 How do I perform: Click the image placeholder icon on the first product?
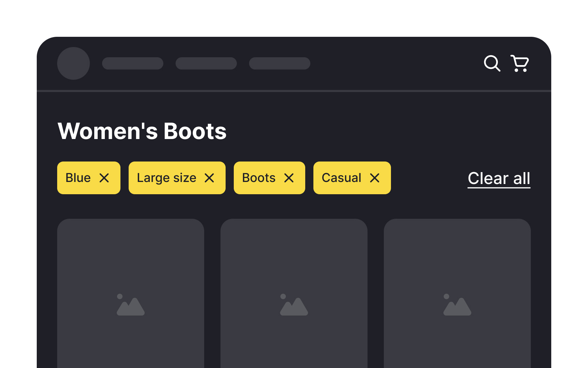pos(130,304)
